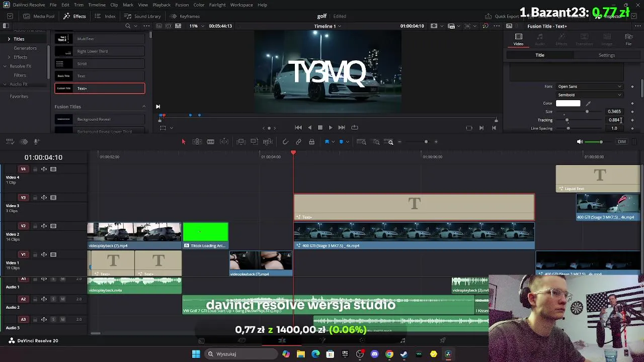Mute Audio 1 track with M

point(62,279)
